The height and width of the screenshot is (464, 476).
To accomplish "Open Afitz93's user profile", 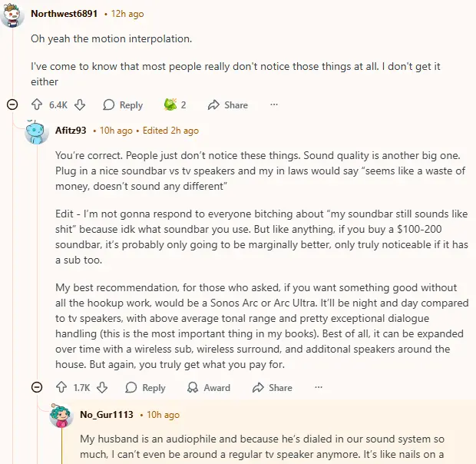I will (71, 131).
